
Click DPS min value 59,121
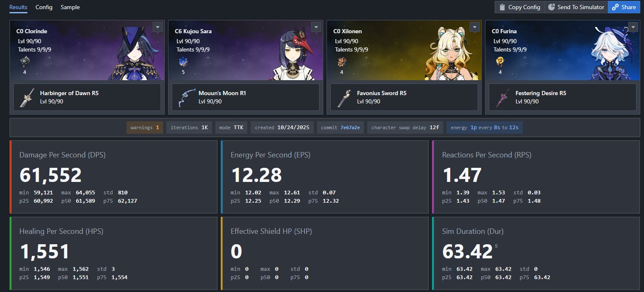click(x=43, y=193)
